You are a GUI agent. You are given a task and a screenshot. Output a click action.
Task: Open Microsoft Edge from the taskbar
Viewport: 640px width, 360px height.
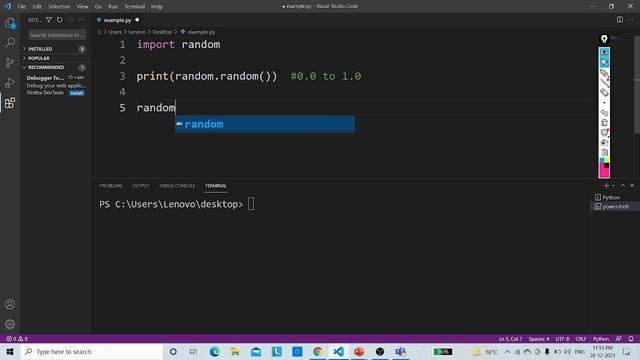(x=214, y=351)
